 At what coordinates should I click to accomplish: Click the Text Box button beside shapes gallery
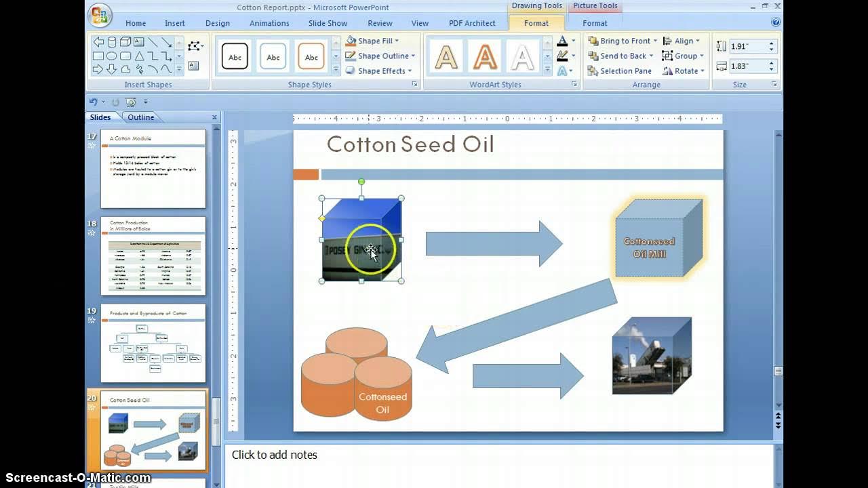point(193,66)
